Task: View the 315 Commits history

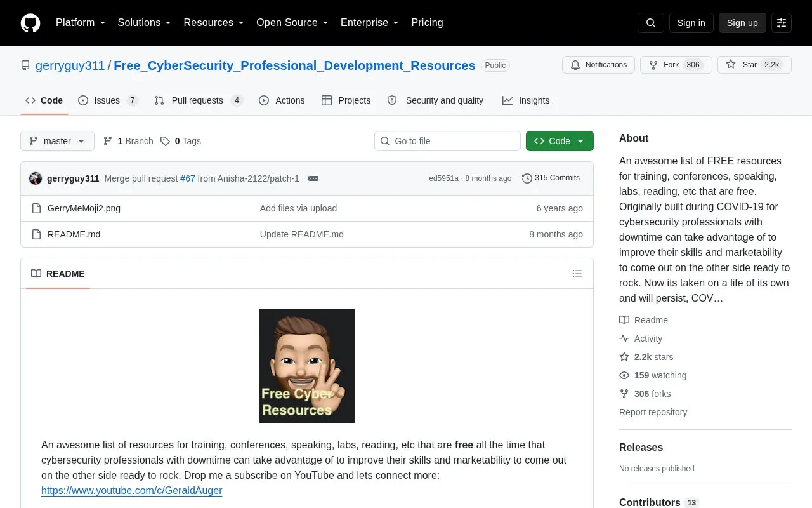Action: [x=551, y=178]
